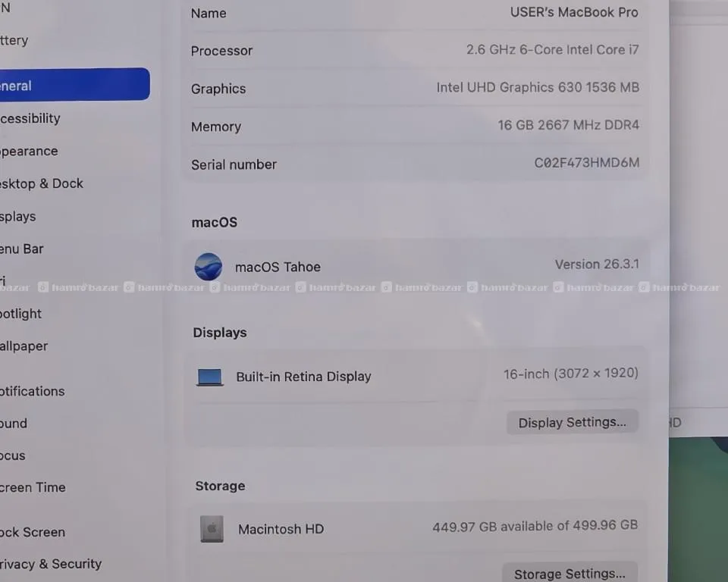Open Notifications settings in sidebar
728x582 pixels.
pos(32,391)
